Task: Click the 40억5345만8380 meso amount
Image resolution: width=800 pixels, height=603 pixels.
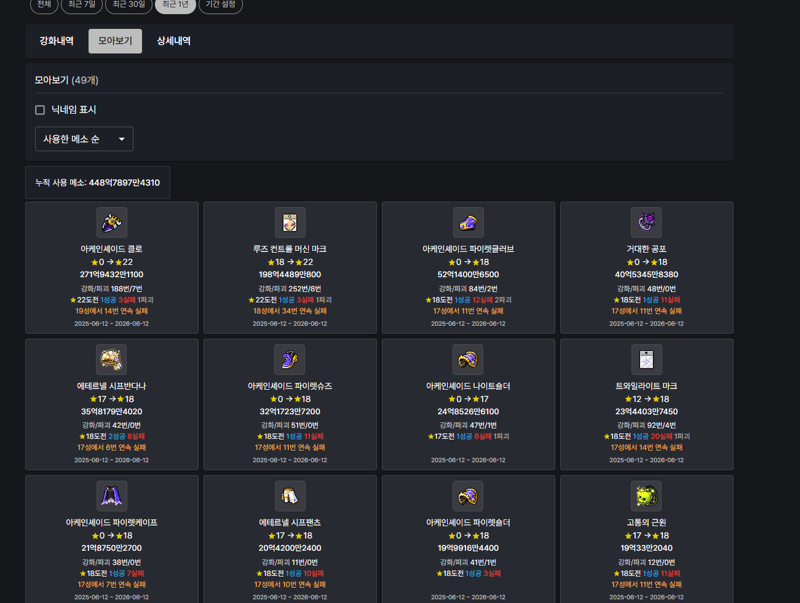Action: pyautogui.click(x=646, y=274)
